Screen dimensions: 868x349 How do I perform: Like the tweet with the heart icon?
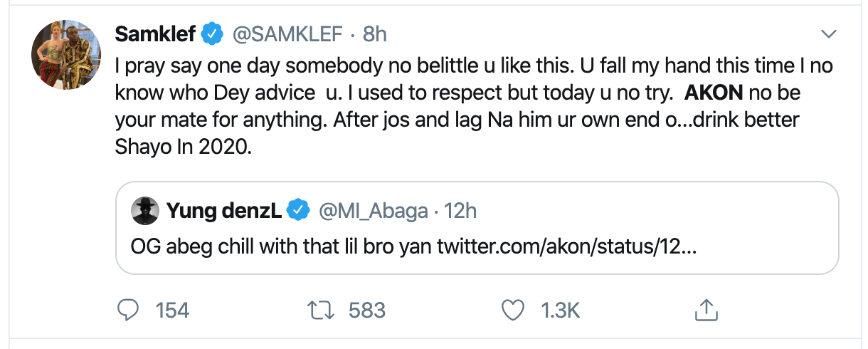(512, 310)
